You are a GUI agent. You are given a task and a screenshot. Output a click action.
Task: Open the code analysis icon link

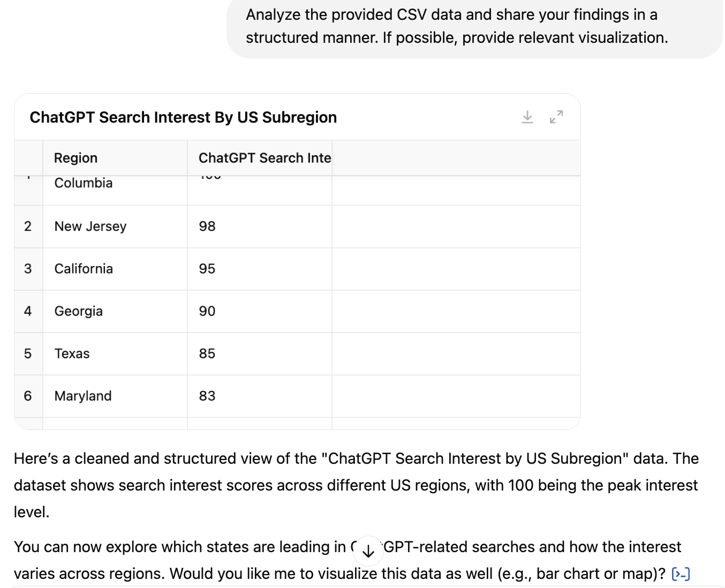click(x=681, y=574)
